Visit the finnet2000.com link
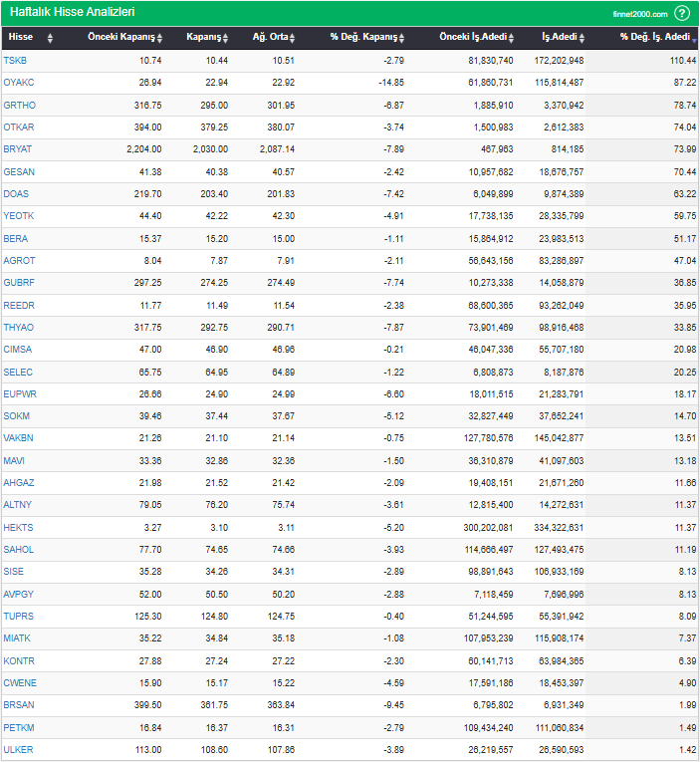700x762 pixels. click(640, 14)
